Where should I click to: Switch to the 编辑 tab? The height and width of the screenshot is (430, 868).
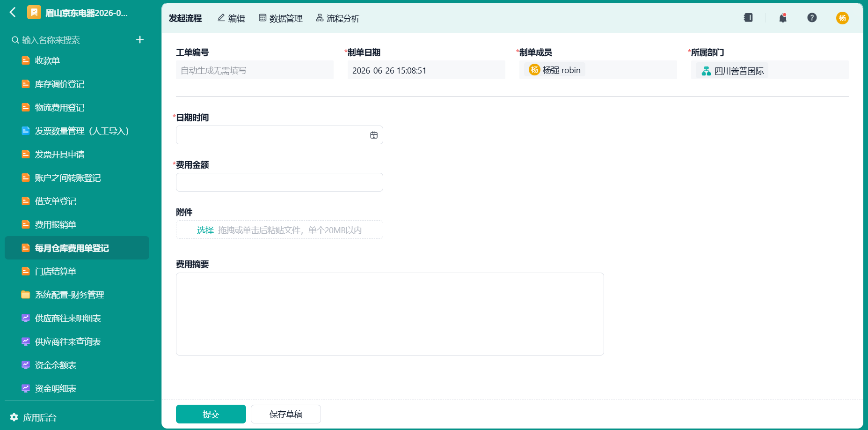tap(231, 18)
